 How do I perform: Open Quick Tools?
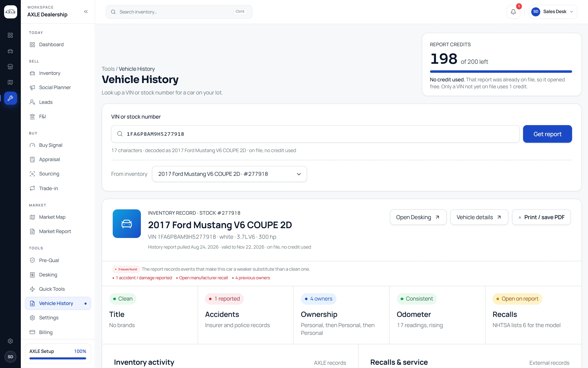click(x=58, y=289)
